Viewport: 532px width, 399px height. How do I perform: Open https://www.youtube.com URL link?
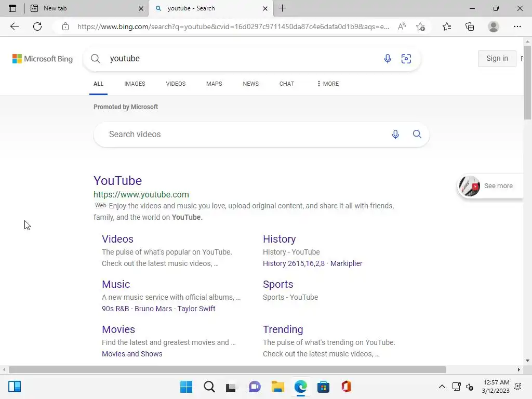141,195
